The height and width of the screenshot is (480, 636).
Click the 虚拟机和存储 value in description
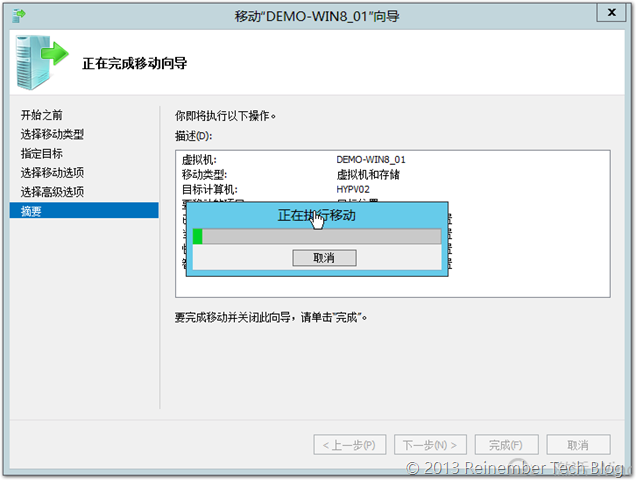pyautogui.click(x=368, y=174)
